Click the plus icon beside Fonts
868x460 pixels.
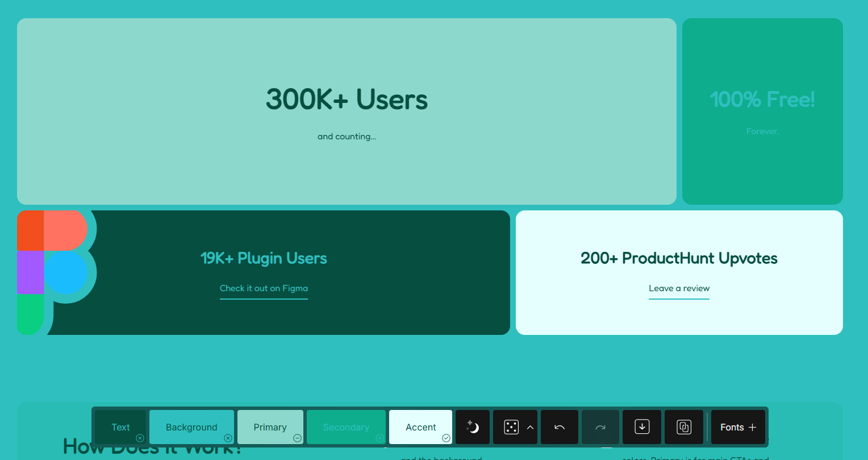pos(753,427)
